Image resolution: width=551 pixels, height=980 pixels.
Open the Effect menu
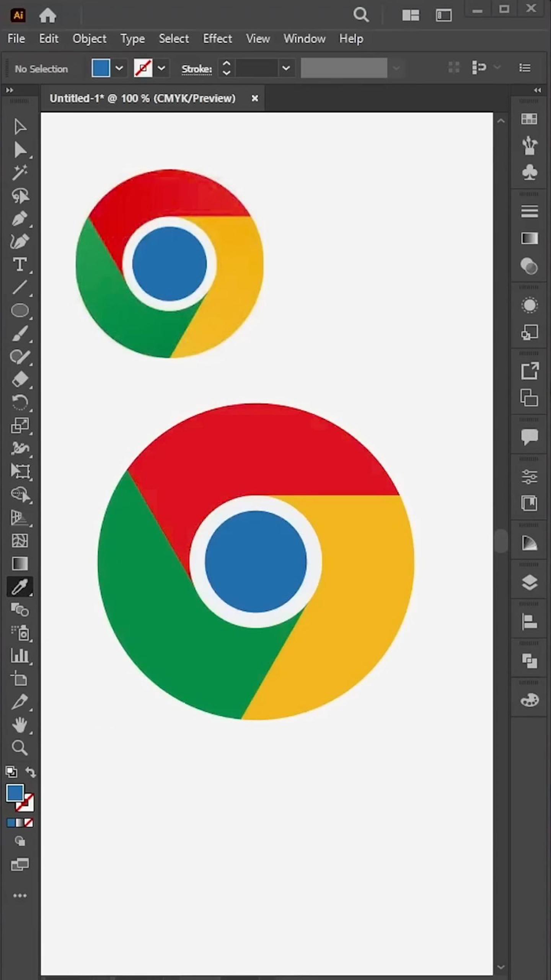point(217,39)
